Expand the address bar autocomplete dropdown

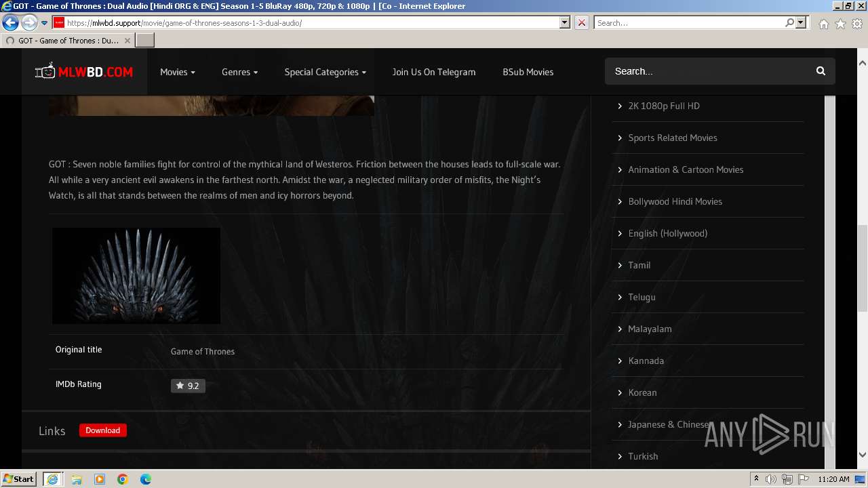point(564,22)
